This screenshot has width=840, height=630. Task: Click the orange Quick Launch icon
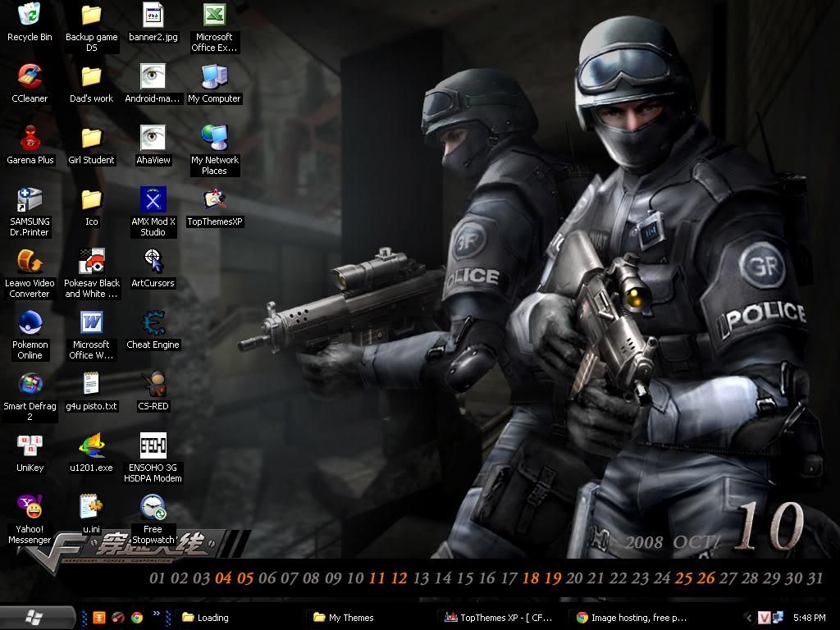[99, 618]
